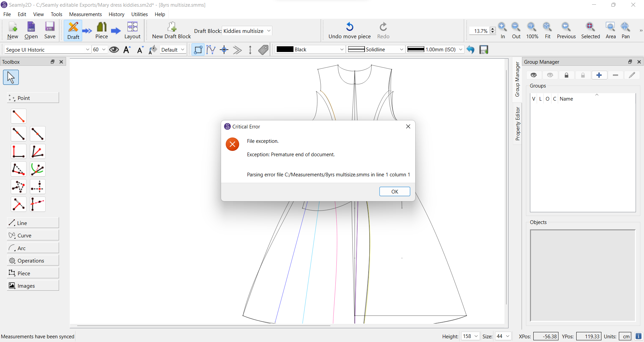Toggle the lock all groups icon
The height and width of the screenshot is (342, 644).
[x=567, y=75]
